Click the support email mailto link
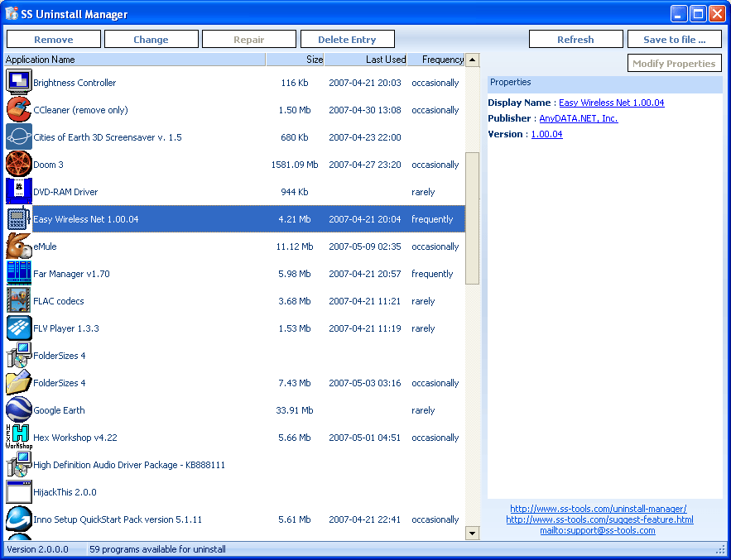 point(599,529)
